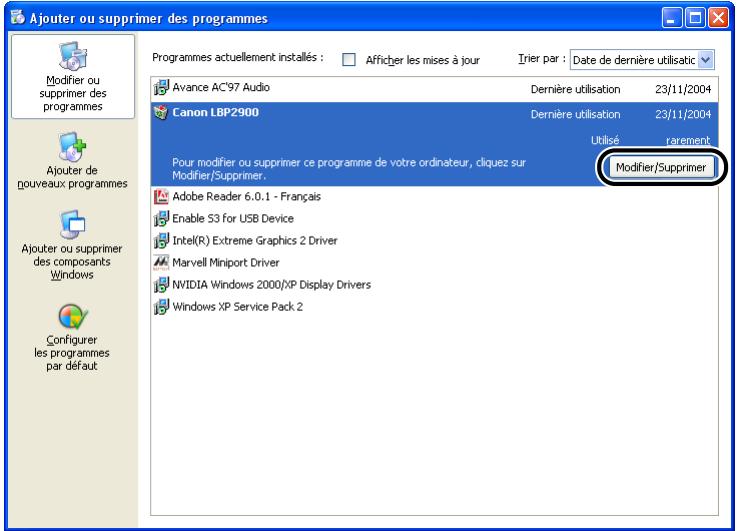Click Avance AC'97 Audio date 23/11/2004

click(x=683, y=89)
